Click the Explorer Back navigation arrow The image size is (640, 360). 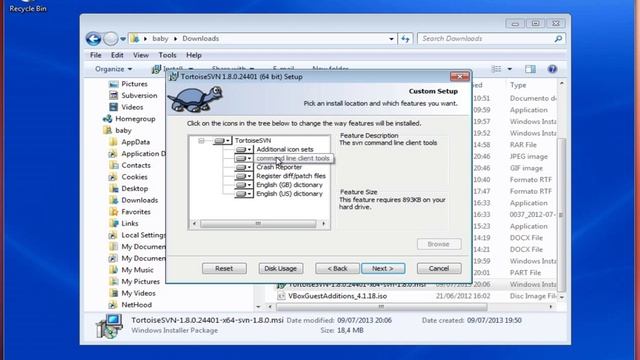93,39
